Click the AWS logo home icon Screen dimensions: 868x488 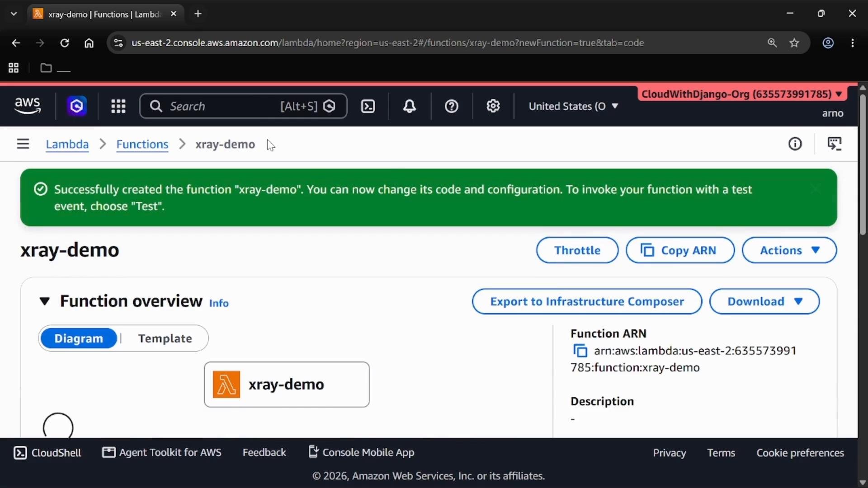point(28,106)
